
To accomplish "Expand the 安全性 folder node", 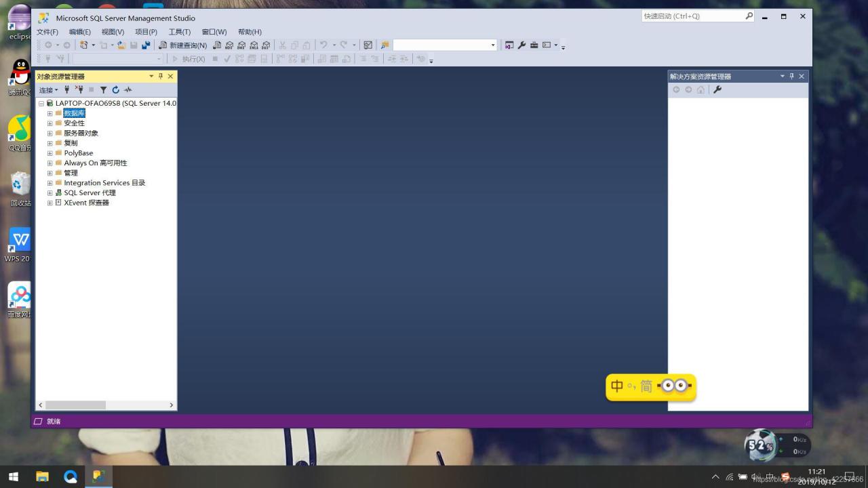I will click(x=50, y=123).
